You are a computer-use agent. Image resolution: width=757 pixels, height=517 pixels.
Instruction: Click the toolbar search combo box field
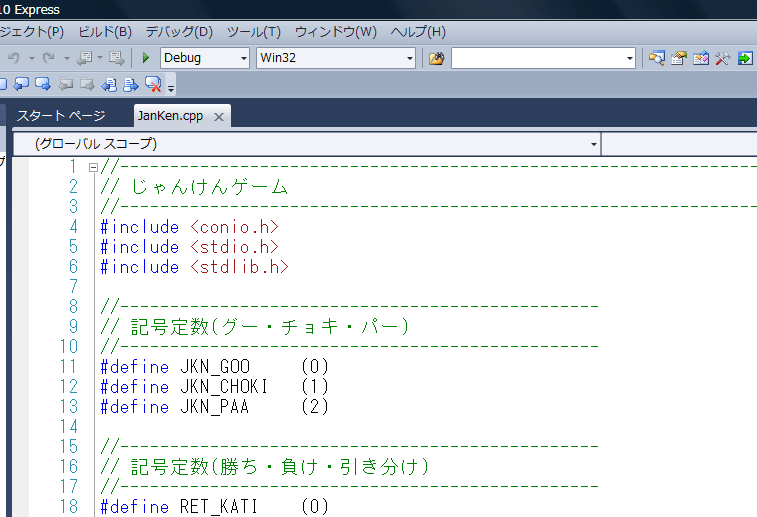[538, 58]
